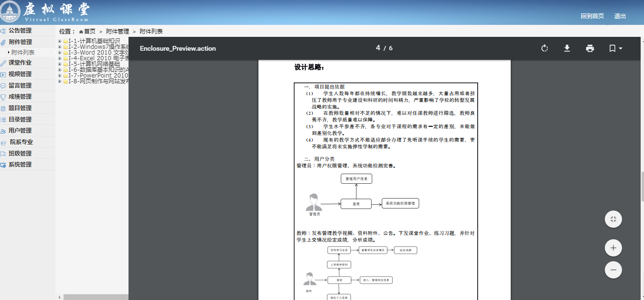The image size is (644, 300).
Task: Print the PDF document
Action: pos(590,48)
